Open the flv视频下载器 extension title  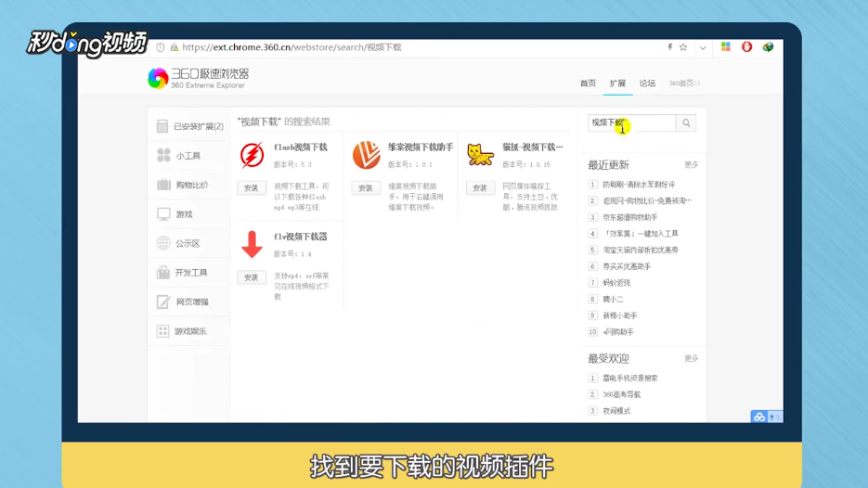[x=301, y=237]
